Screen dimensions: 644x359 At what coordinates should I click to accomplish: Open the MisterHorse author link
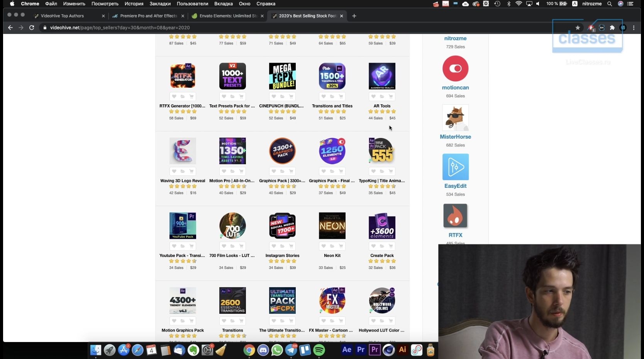click(x=456, y=137)
